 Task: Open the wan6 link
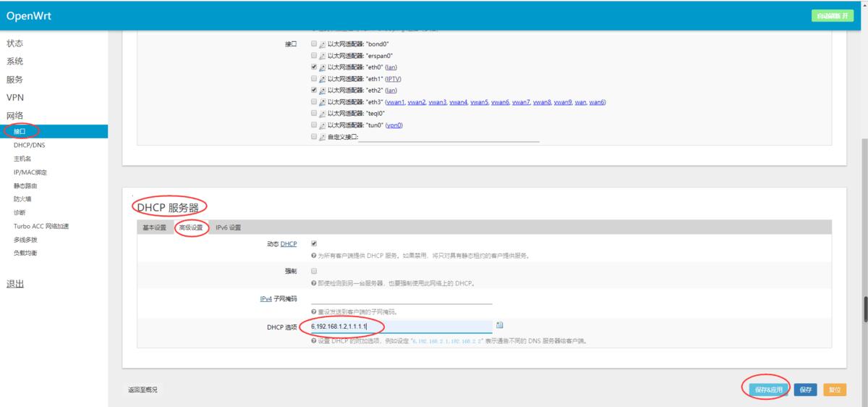[597, 102]
